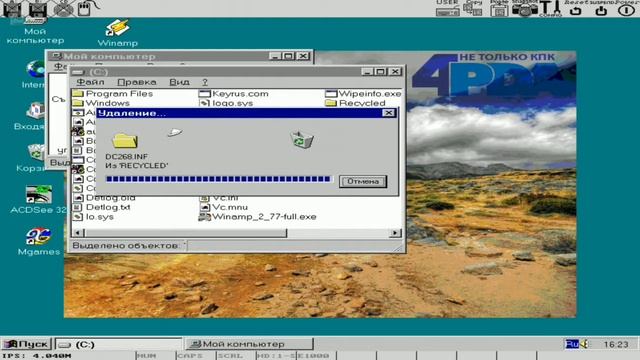Open the Mgames desktop icon
This screenshot has width=640, height=360.
[39, 242]
